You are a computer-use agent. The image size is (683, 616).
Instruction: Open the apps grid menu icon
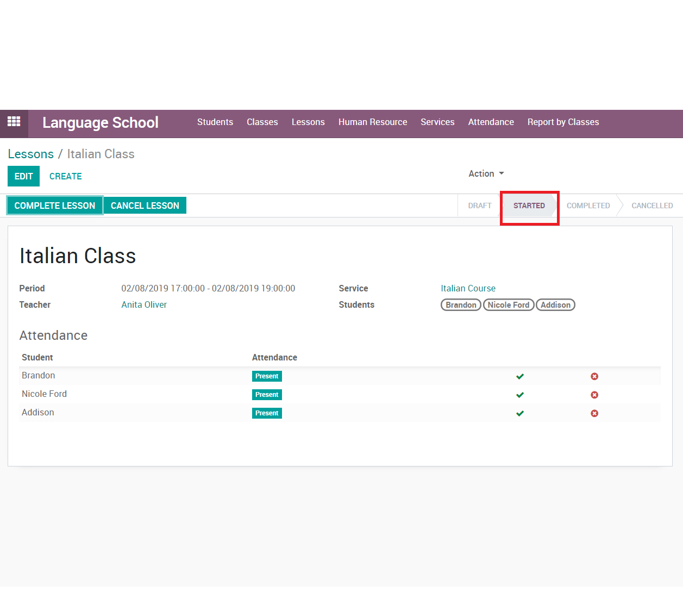tap(14, 122)
